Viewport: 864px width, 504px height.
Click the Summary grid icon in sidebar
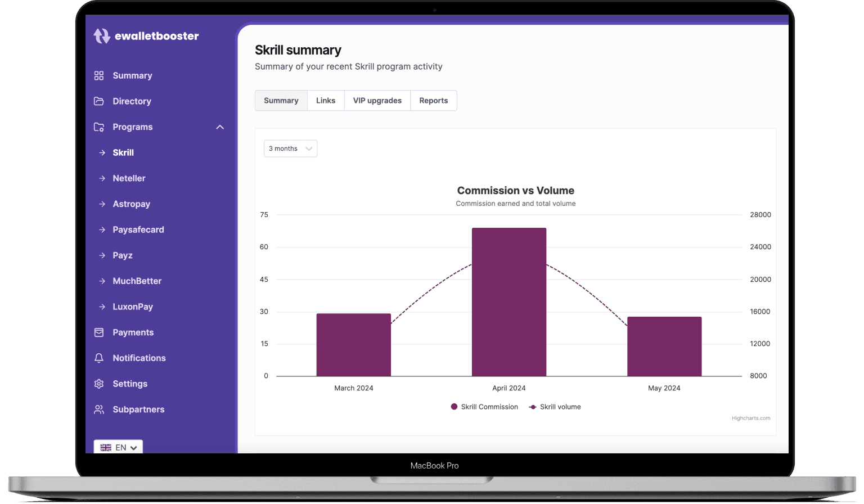coord(99,75)
